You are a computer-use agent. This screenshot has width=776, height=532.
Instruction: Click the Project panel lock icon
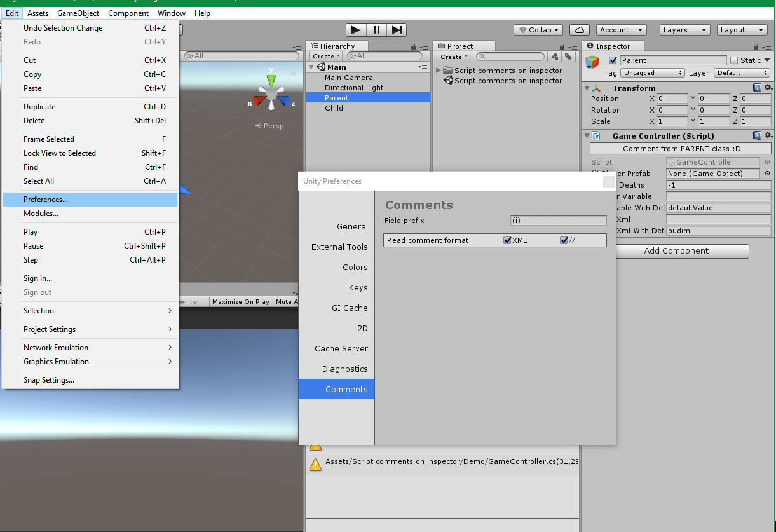[562, 46]
